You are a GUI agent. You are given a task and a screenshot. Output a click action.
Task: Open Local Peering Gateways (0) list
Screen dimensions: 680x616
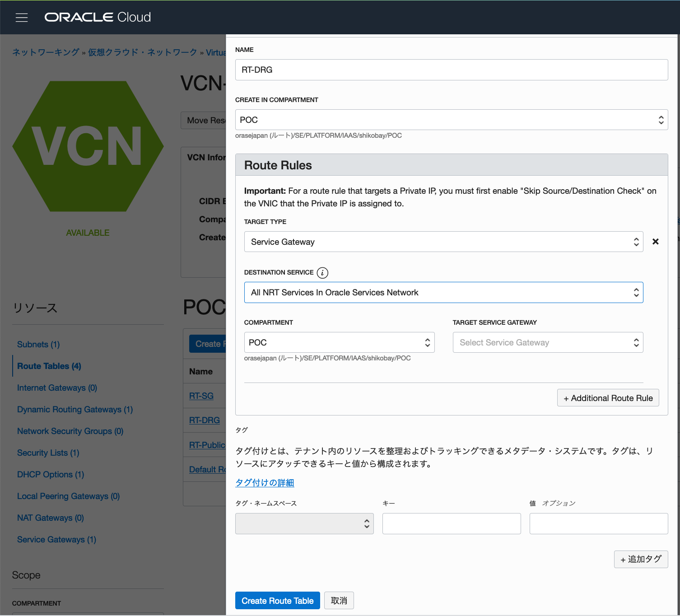(x=68, y=496)
